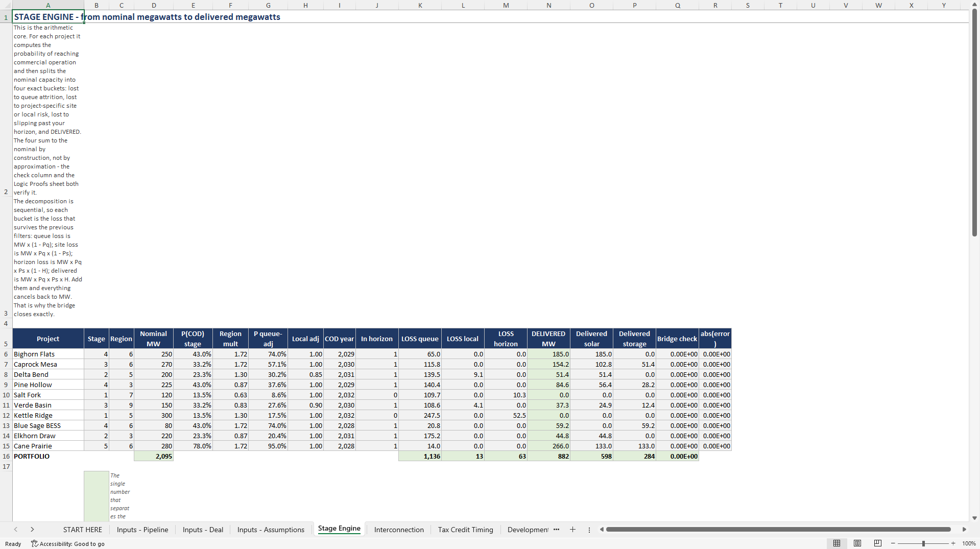This screenshot has height=549, width=980.
Task: Select Pine Hollow LOSS queue 140.4
Action: click(420, 385)
